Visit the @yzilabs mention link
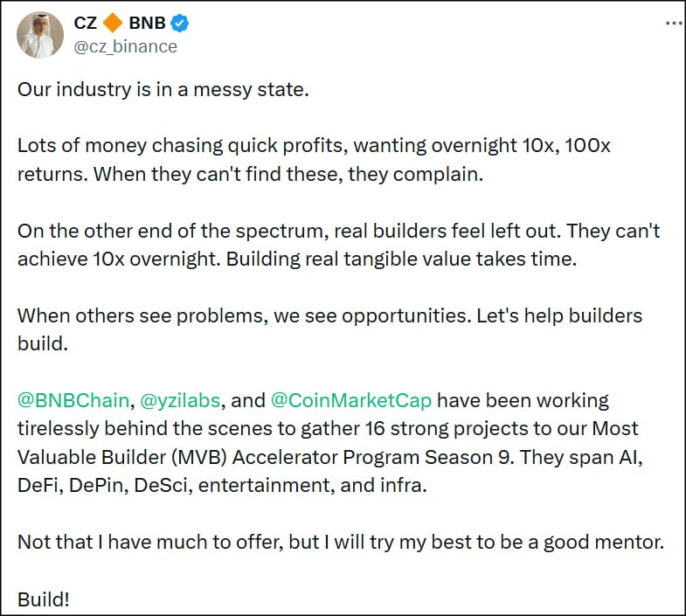686x616 pixels. (181, 401)
